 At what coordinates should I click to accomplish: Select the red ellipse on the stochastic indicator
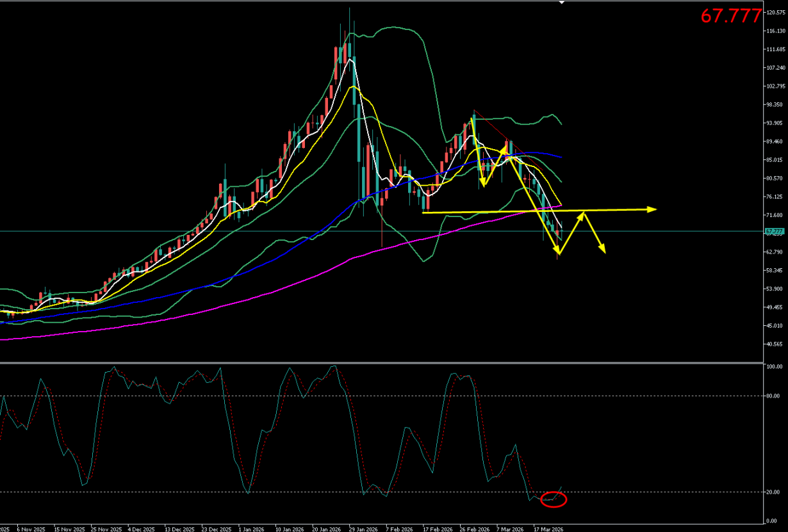coord(554,499)
